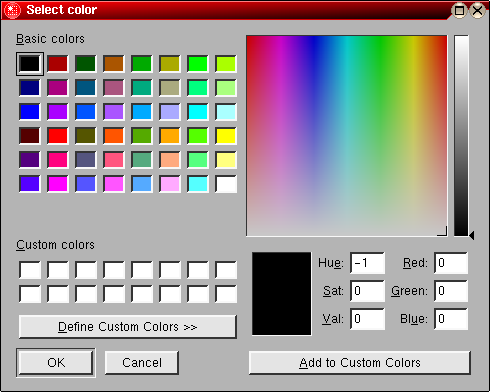This screenshot has height=392, width=490.
Task: Select the black basic color swatch
Action: pos(30,63)
